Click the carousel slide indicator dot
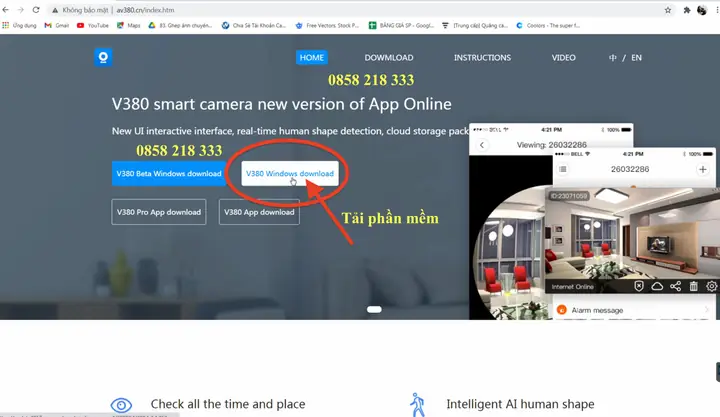This screenshot has width=720, height=417. 374,309
